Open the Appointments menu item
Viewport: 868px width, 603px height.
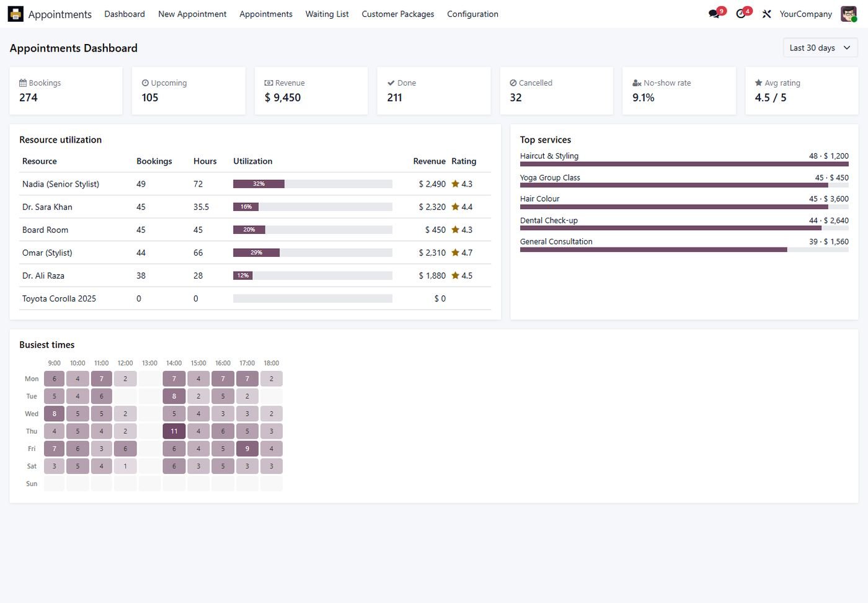click(x=266, y=14)
